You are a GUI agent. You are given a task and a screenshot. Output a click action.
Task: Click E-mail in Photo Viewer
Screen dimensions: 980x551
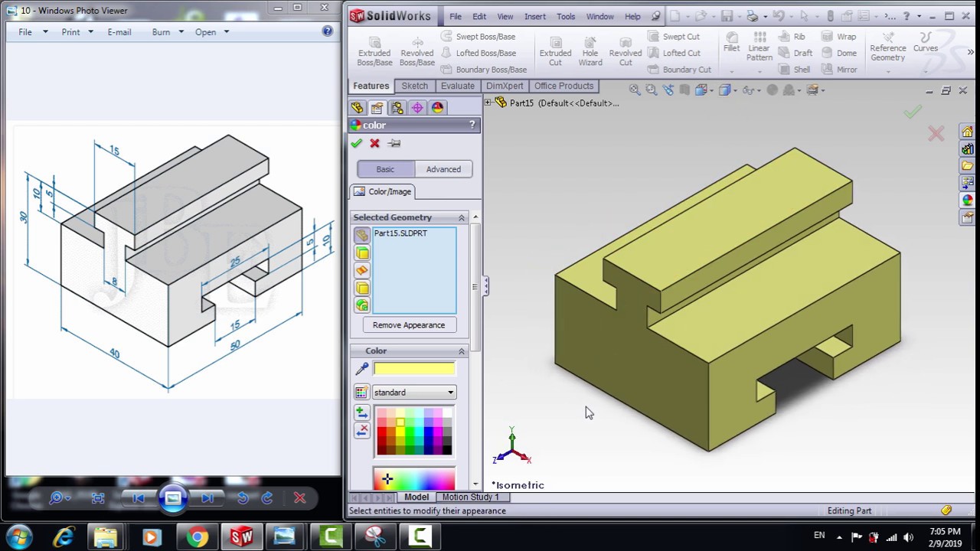[x=119, y=32]
